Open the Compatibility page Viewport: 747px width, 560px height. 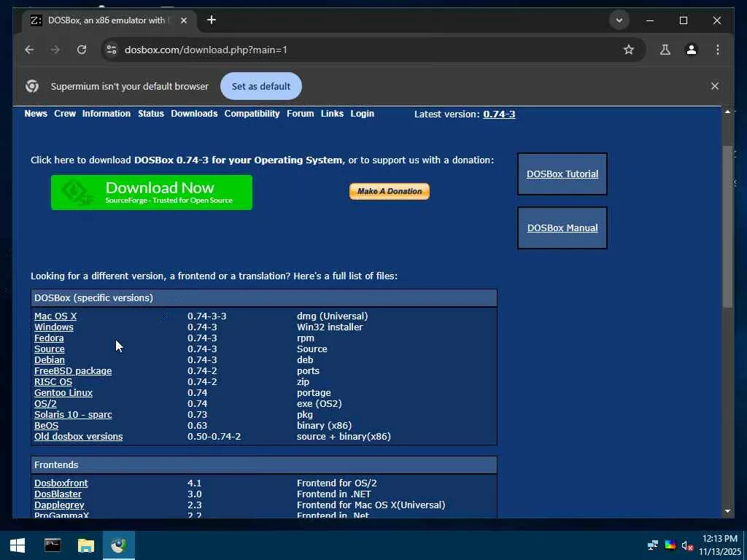pos(252,114)
